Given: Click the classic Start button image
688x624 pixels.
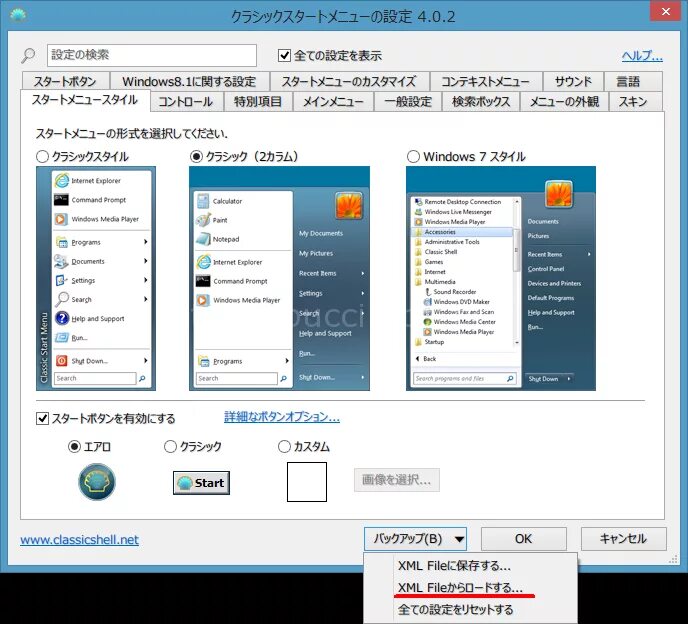Looking at the screenshot, I should point(201,483).
